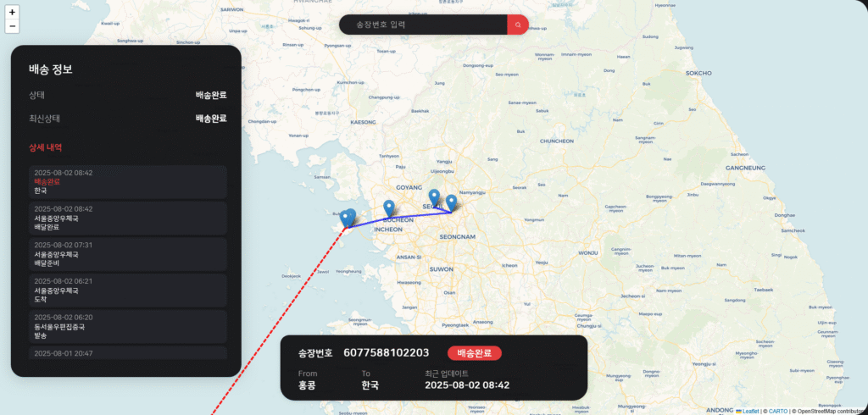Click the red search magnifier icon

(x=518, y=25)
